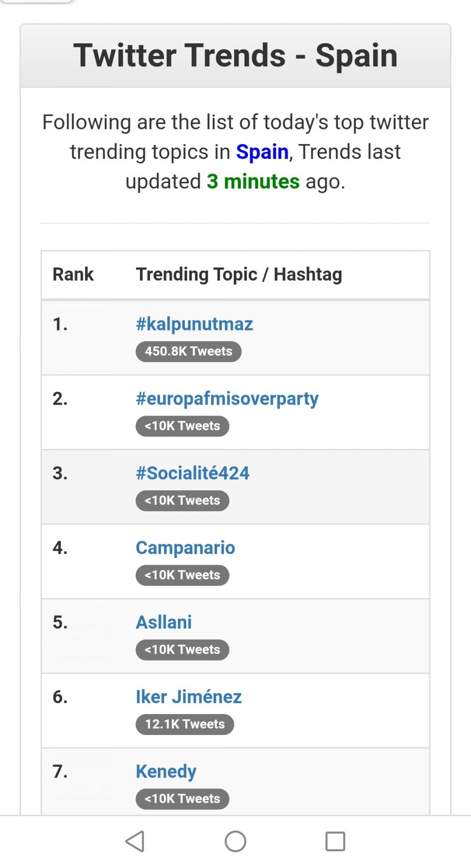Click the 450.8K Tweets badge
This screenshot has height=868, width=471.
click(x=188, y=351)
